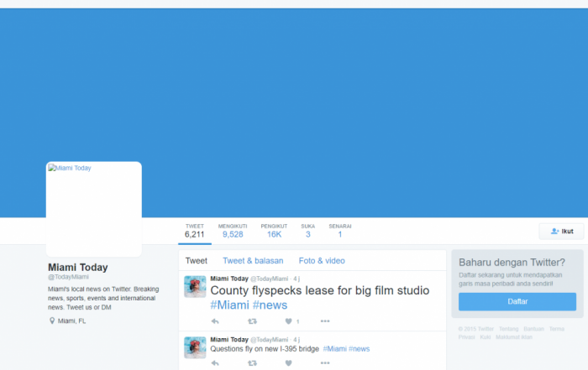588x370 pixels.
Task: Click the 4 j timestamp on film studio tweet
Action: 297,279
